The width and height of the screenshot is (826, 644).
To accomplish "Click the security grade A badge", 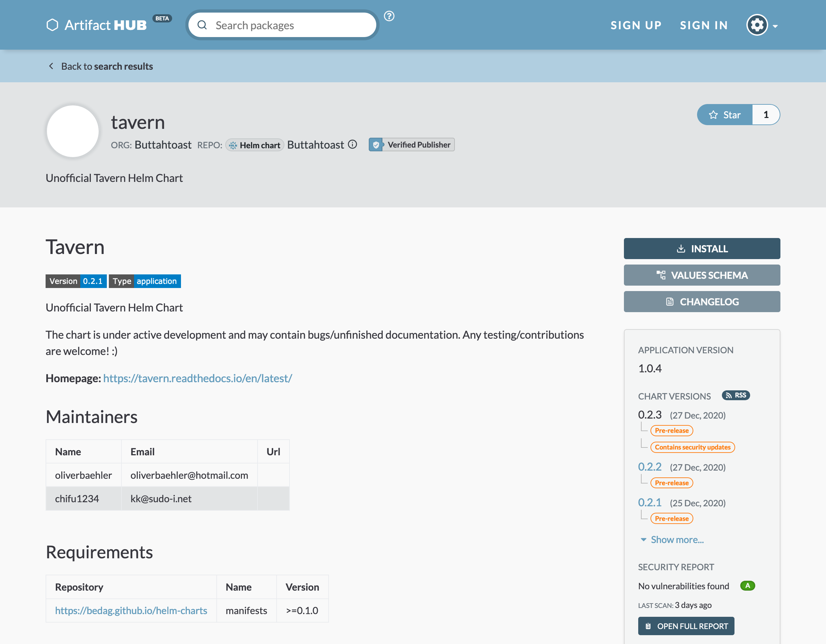I will coord(747,586).
